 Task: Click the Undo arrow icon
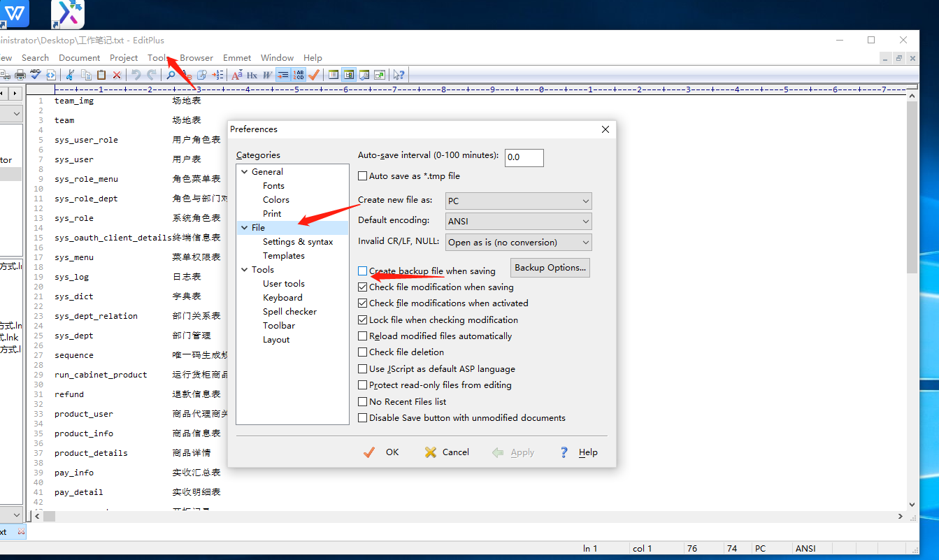click(x=136, y=75)
